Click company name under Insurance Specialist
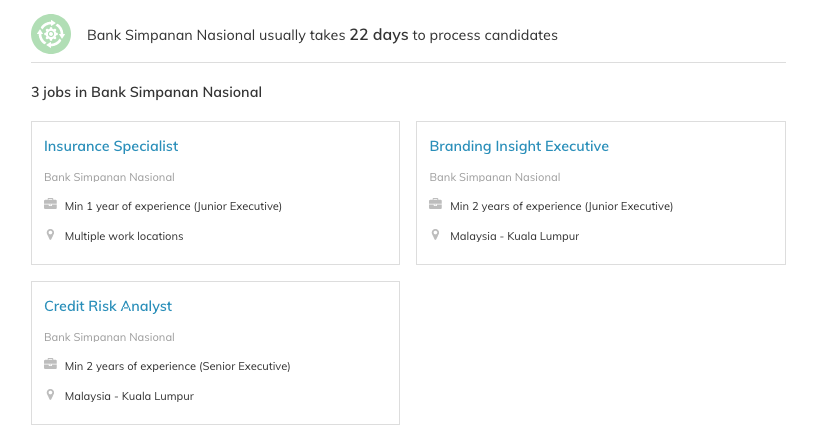 click(109, 177)
